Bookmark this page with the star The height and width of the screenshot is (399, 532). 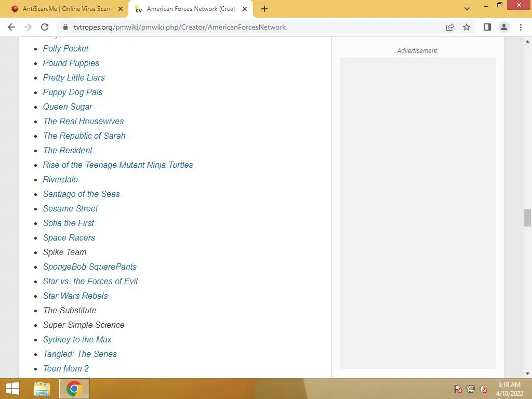pyautogui.click(x=467, y=27)
